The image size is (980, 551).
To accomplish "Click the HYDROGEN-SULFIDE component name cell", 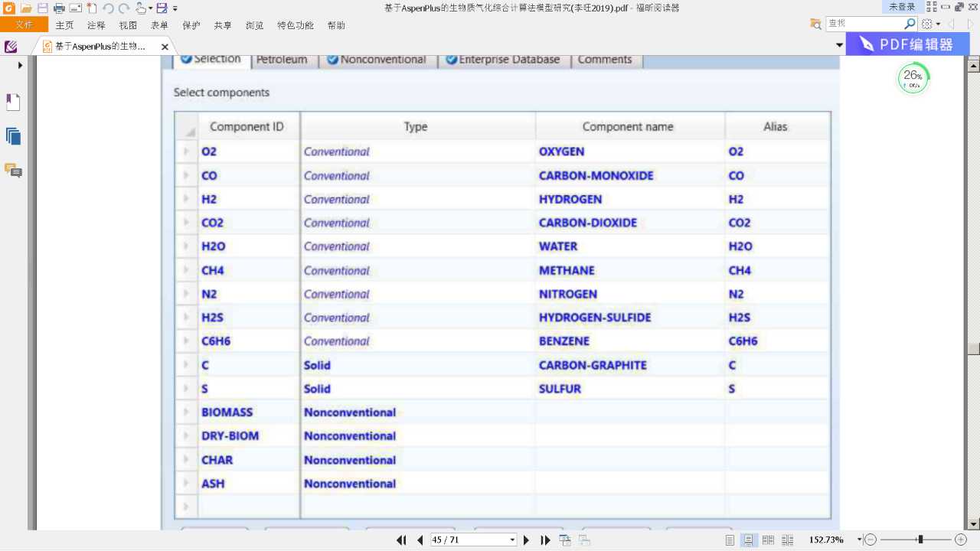I will tap(630, 318).
